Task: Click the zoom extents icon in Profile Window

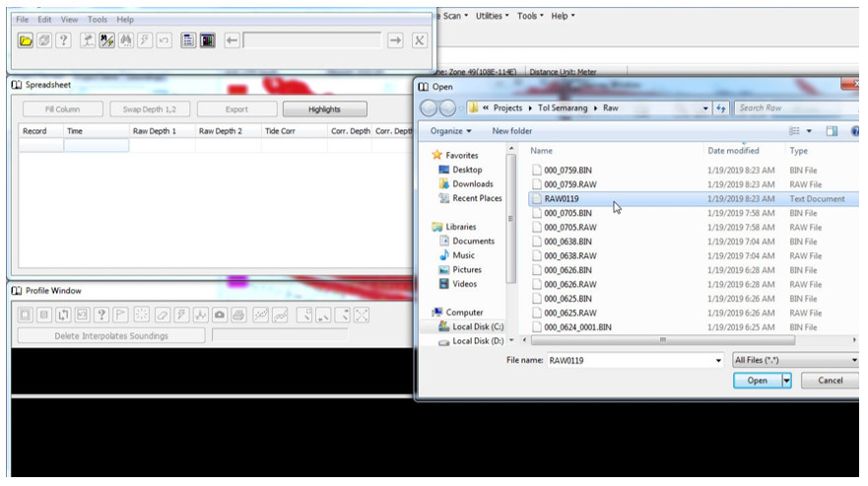Action: coord(362,315)
